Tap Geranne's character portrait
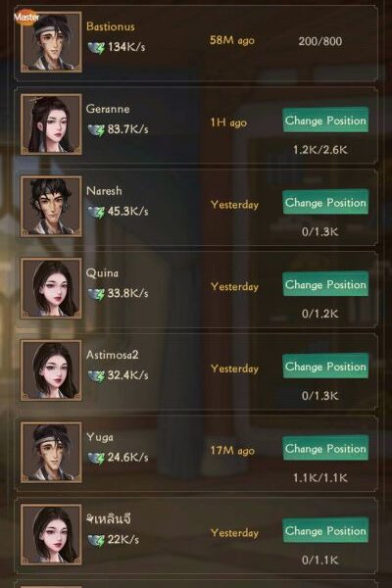 tap(51, 124)
